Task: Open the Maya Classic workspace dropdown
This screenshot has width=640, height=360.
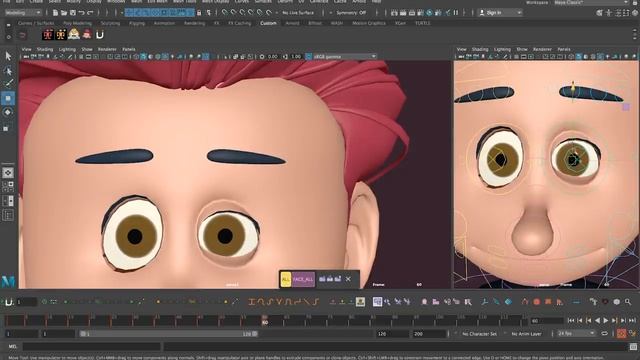Action: click(591, 2)
